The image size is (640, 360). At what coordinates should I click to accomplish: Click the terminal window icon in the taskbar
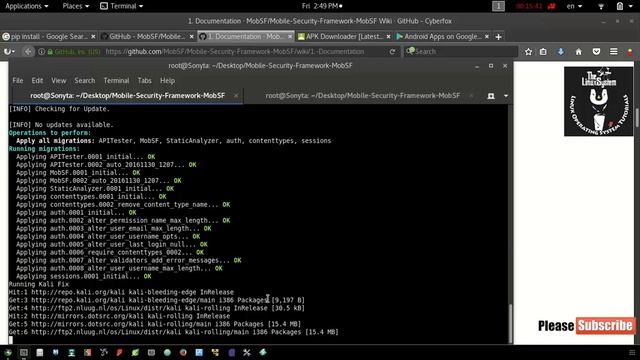tap(24, 352)
